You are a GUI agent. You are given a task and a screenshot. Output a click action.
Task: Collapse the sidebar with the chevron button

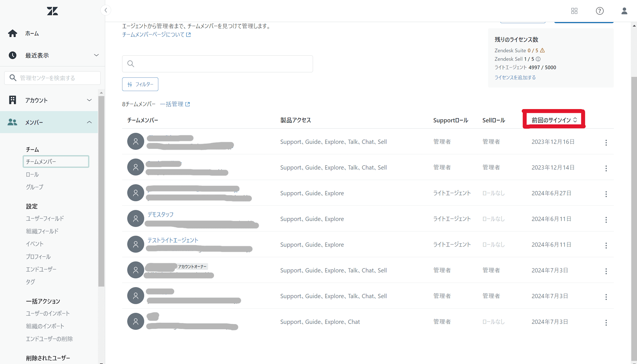[106, 10]
